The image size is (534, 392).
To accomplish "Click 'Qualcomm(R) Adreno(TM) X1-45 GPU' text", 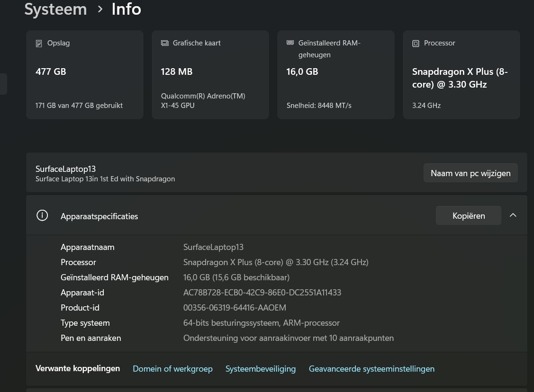I will [203, 101].
